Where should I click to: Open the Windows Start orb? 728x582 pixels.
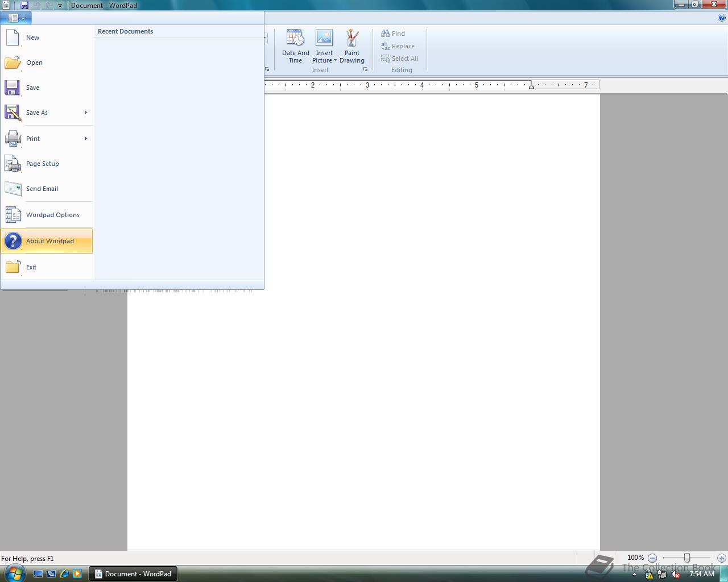pyautogui.click(x=14, y=573)
